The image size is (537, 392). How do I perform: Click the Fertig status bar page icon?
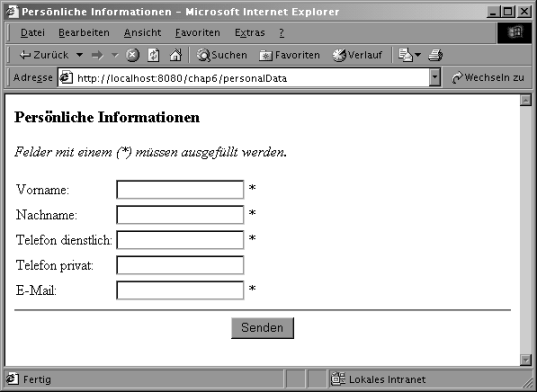(x=12, y=379)
